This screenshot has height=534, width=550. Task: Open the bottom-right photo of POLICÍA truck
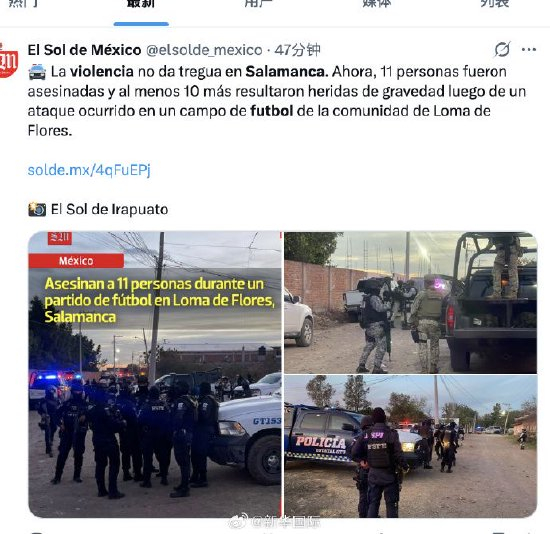coord(410,446)
